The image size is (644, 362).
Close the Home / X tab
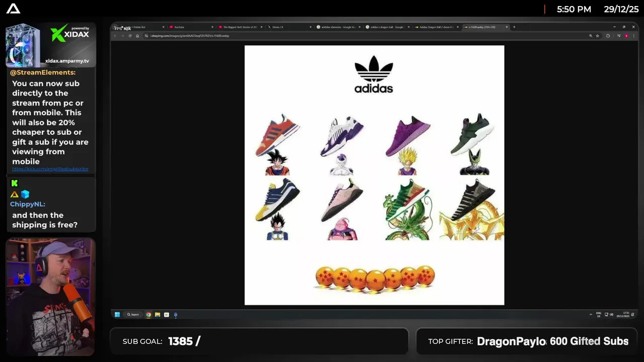(310, 27)
